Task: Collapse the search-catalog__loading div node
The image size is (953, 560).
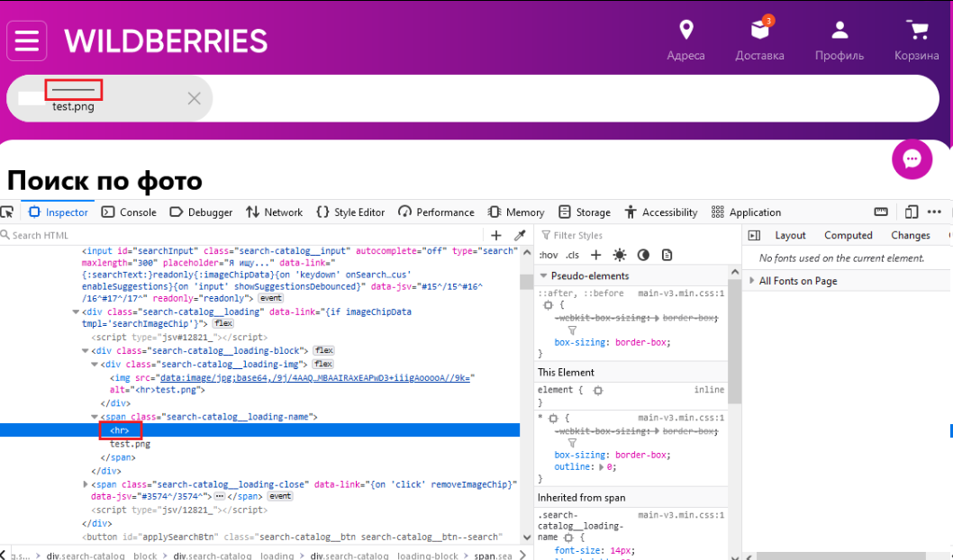Action: pos(76,312)
